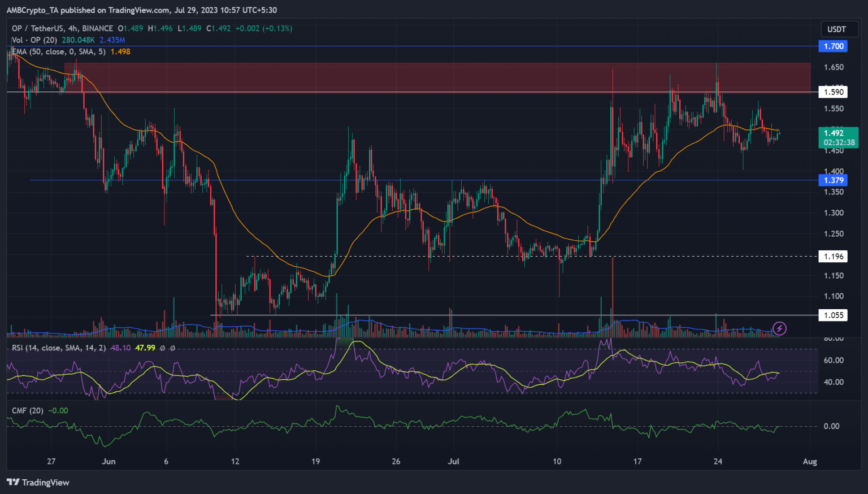Click the 1.196 dashed line price label
The width and height of the screenshot is (868, 494).
(x=833, y=256)
